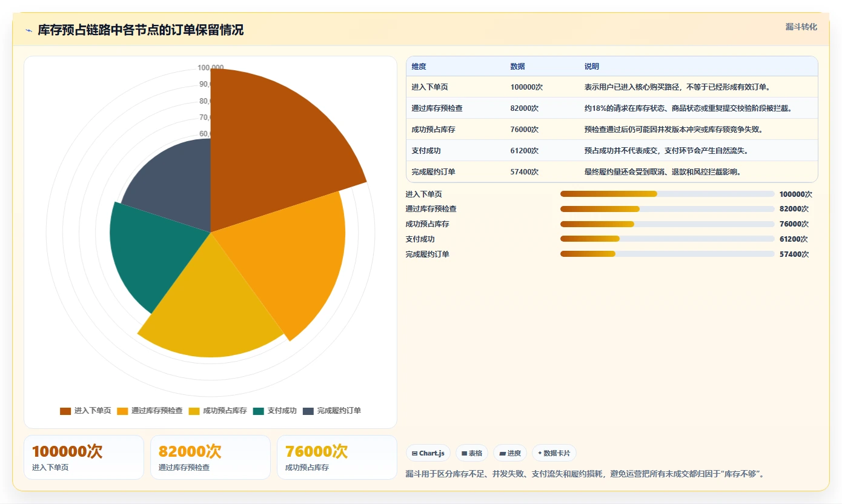Select the Chart.js tag chip

428,453
